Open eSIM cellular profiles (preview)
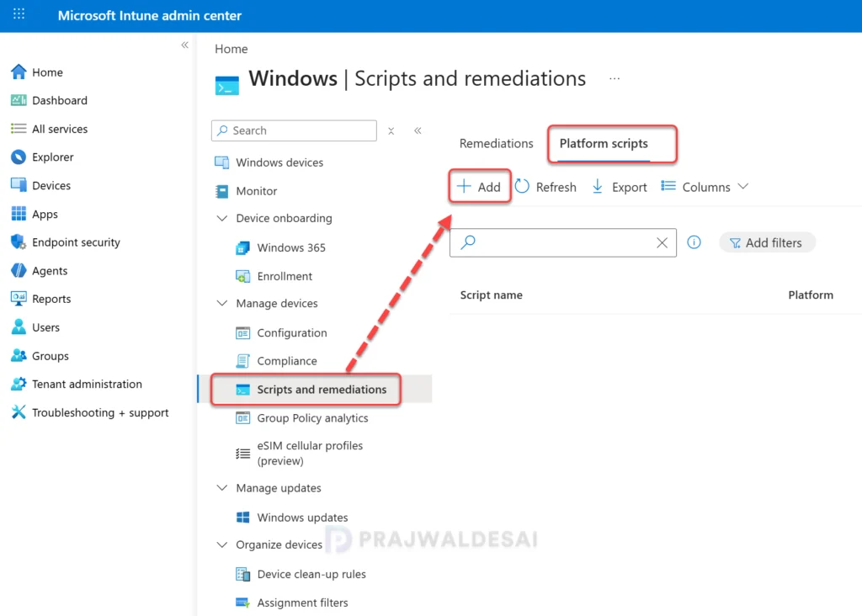The width and height of the screenshot is (862, 616). pos(310,454)
